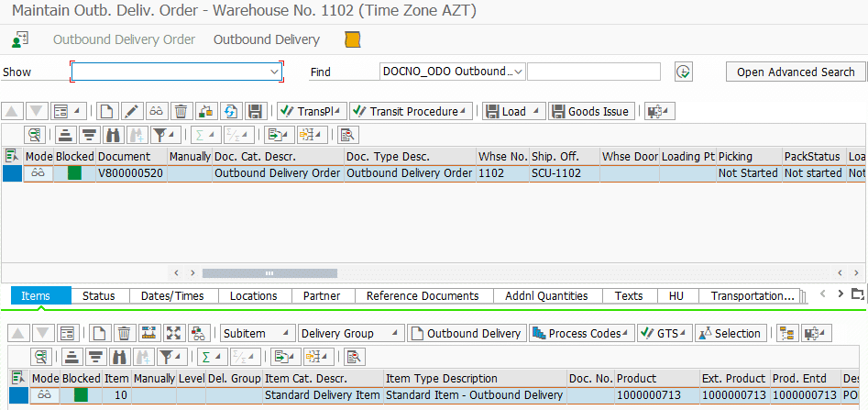Click the trash delete icon in items toolbar
This screenshot has height=410, width=868.
[123, 333]
